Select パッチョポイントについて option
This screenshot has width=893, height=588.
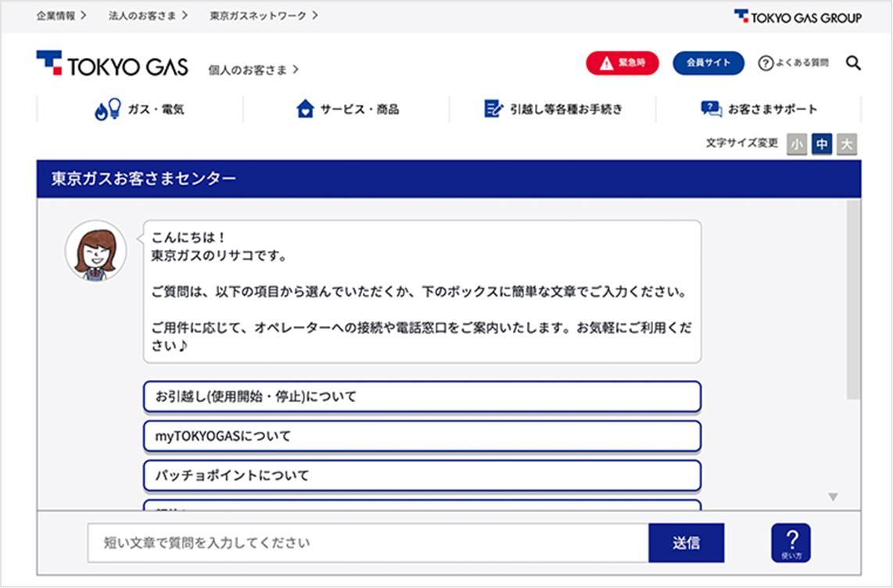pos(422,476)
